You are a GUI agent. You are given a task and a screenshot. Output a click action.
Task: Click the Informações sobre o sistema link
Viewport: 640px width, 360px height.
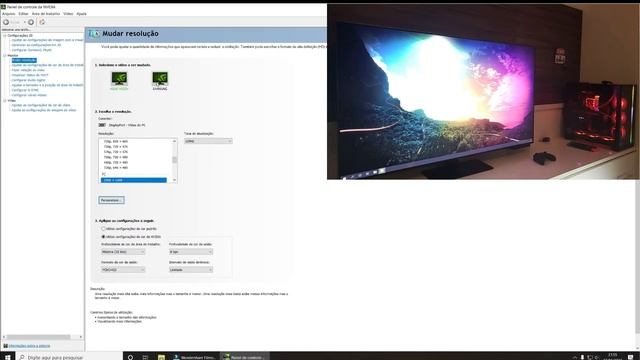[29, 346]
